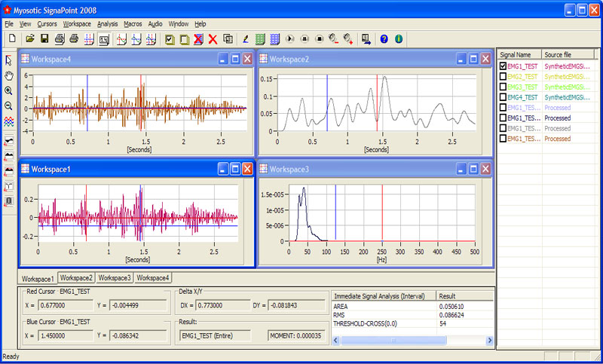Viewport: 603px width, 364px height.
Task: Click the Result column header
Action: pyautogui.click(x=465, y=296)
